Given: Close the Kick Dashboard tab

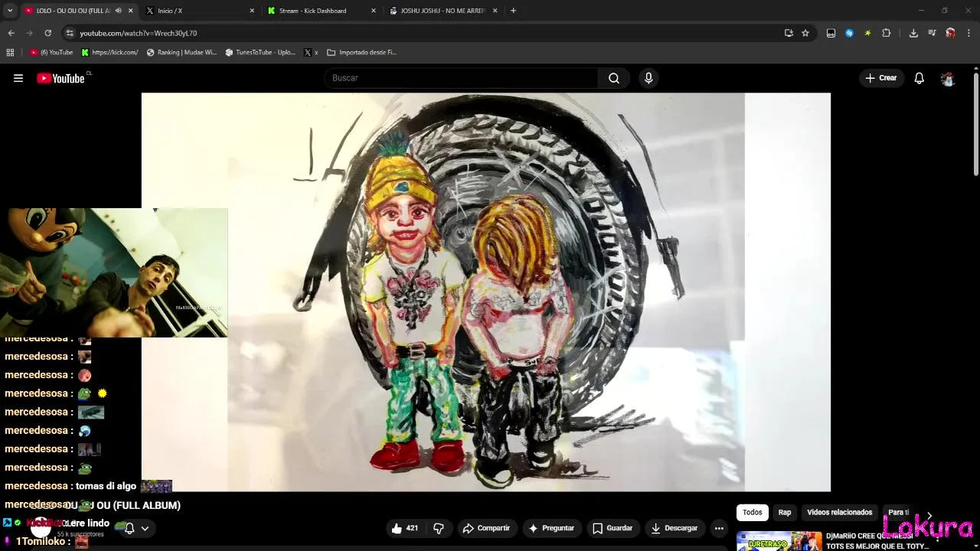Looking at the screenshot, I should (374, 11).
